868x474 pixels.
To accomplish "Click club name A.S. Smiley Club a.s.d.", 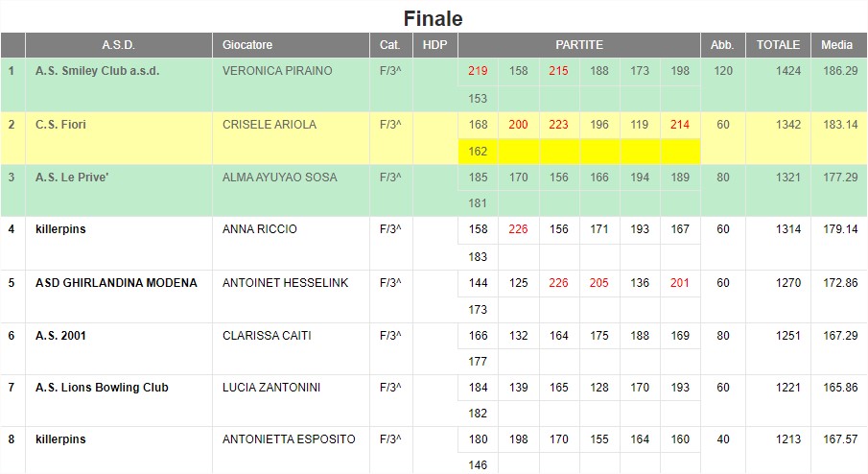I will (x=98, y=71).
